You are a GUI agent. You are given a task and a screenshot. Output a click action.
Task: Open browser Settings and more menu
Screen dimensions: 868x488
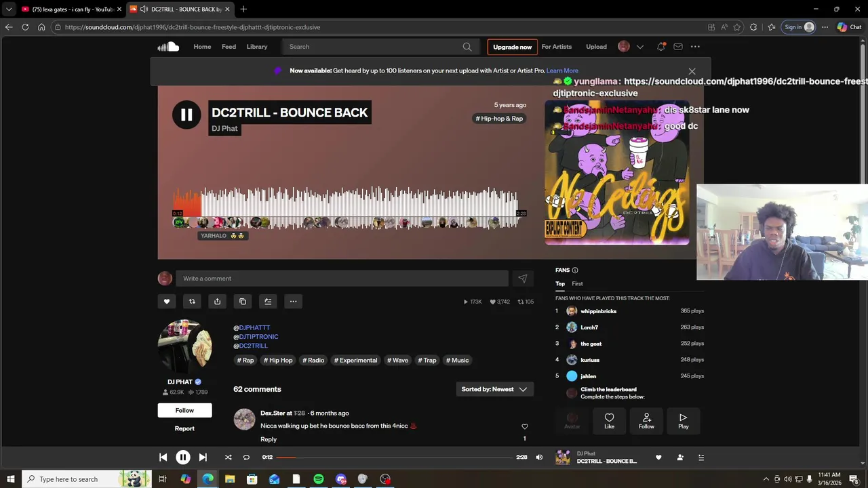point(825,27)
